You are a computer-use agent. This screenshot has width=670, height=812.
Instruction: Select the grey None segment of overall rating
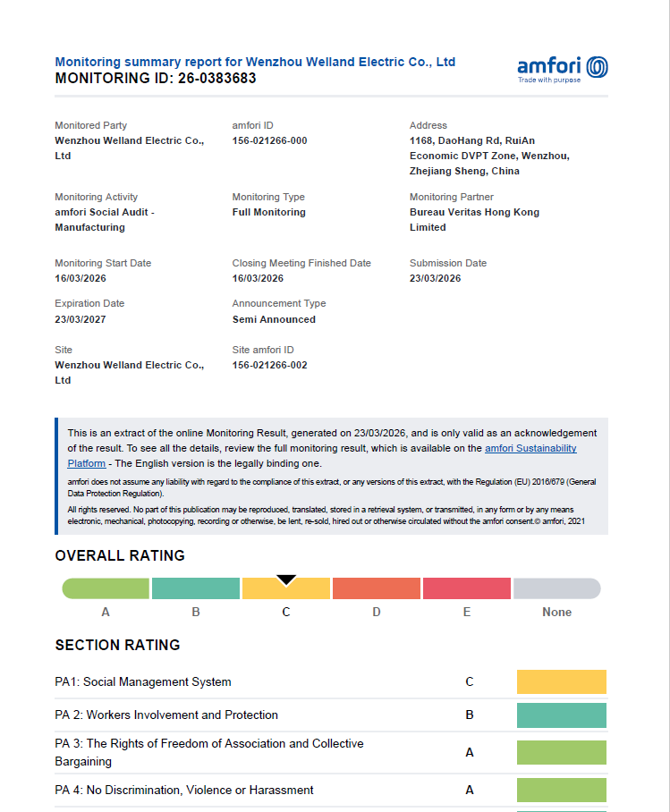coord(557,588)
